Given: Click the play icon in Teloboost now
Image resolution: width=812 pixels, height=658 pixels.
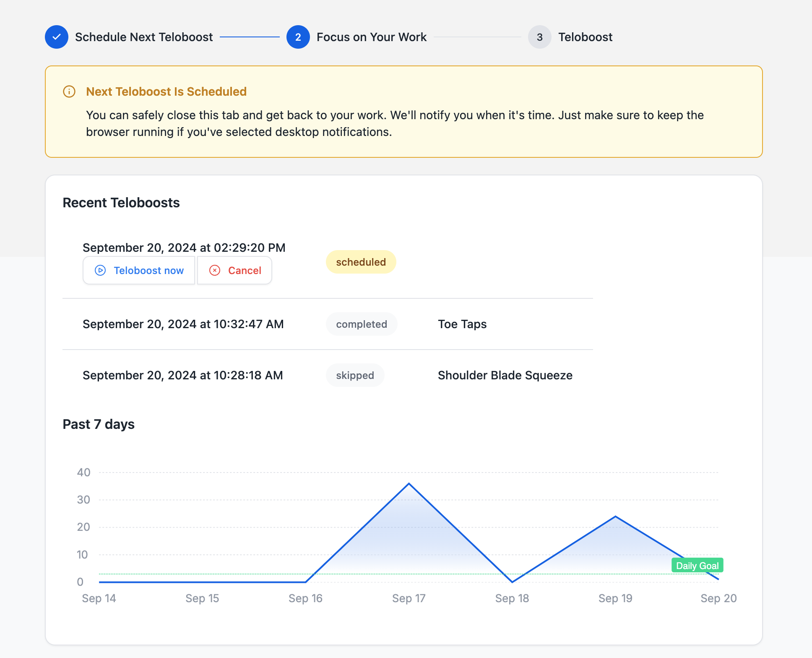Looking at the screenshot, I should [x=100, y=270].
